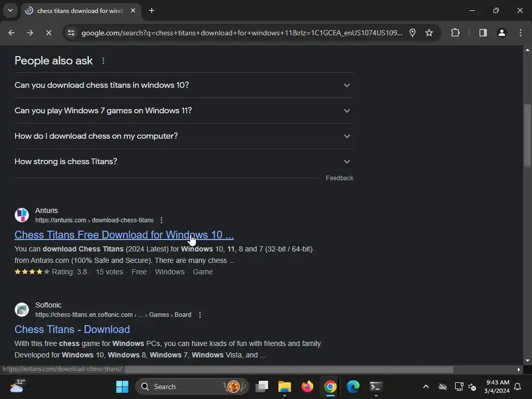The image size is (532, 399).
Task: Open Chrome extensions puzzle icon
Action: (x=455, y=33)
